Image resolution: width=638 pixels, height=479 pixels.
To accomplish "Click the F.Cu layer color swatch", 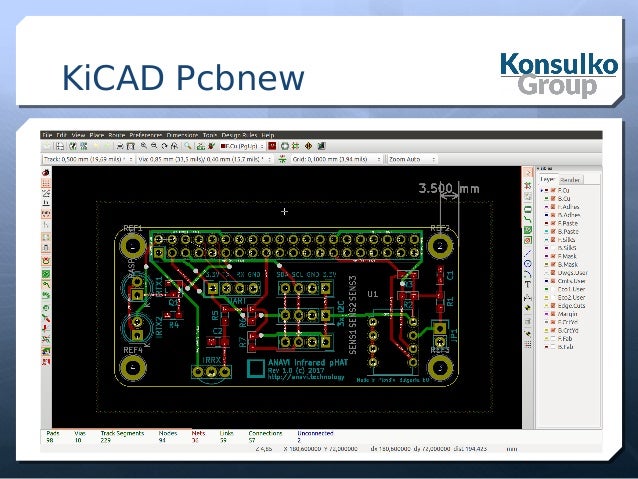I will tap(546, 190).
